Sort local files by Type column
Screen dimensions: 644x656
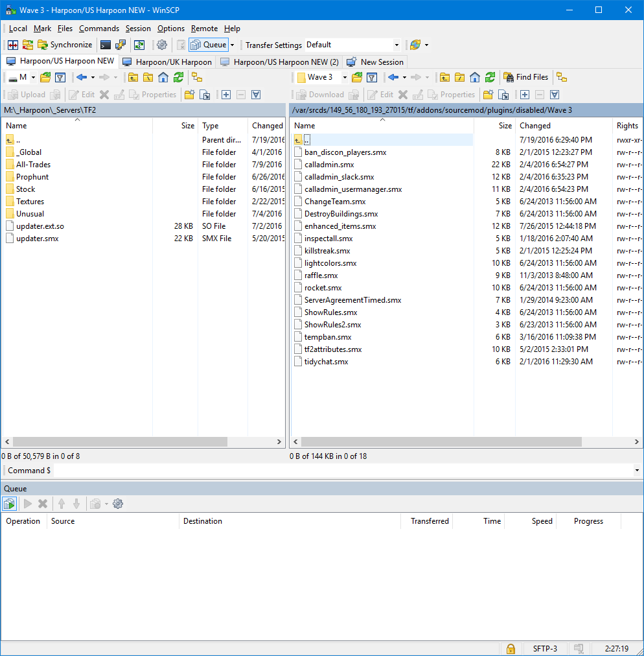(223, 126)
